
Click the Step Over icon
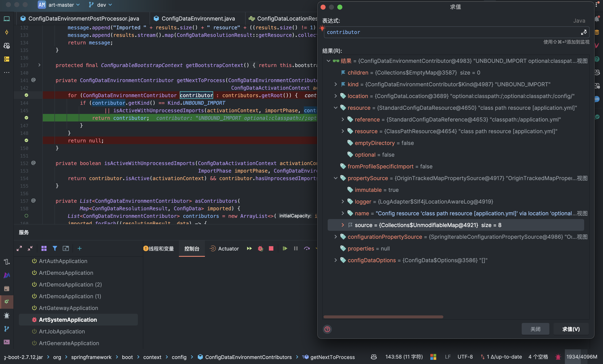click(x=307, y=249)
